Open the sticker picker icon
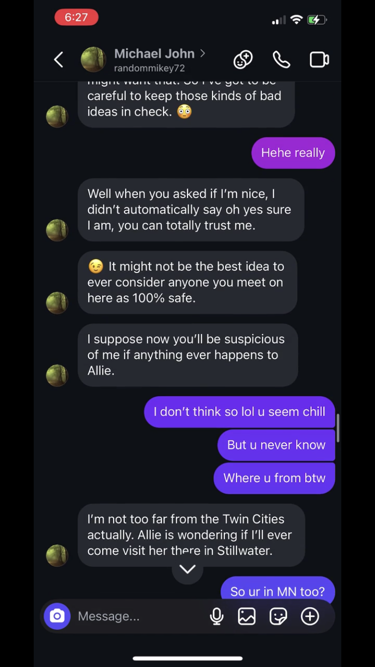This screenshot has height=667, width=375. click(278, 616)
